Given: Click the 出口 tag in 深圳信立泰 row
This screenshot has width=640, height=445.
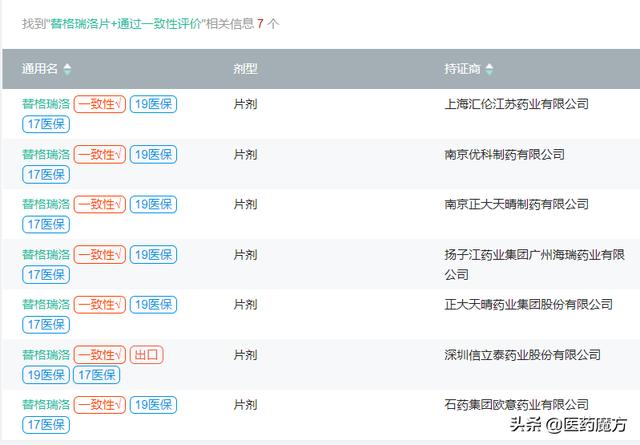Looking at the screenshot, I should pos(147,354).
